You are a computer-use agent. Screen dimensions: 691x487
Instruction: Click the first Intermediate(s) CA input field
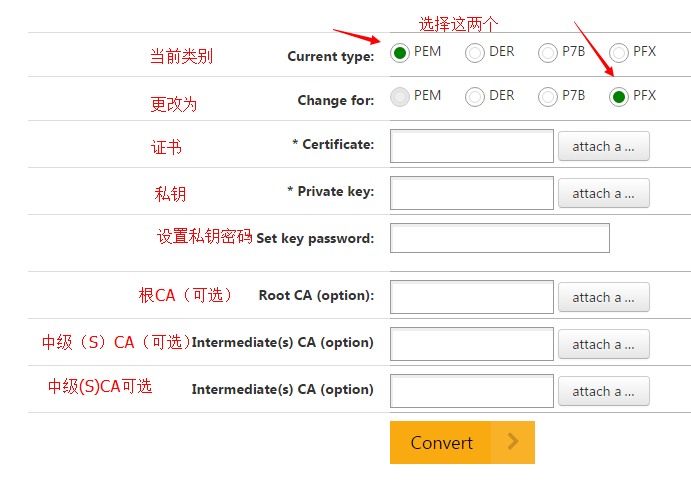pyautogui.click(x=471, y=344)
